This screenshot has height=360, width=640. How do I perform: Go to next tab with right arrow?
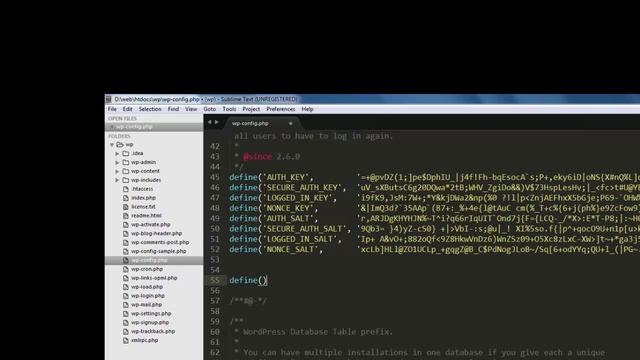(x=217, y=122)
